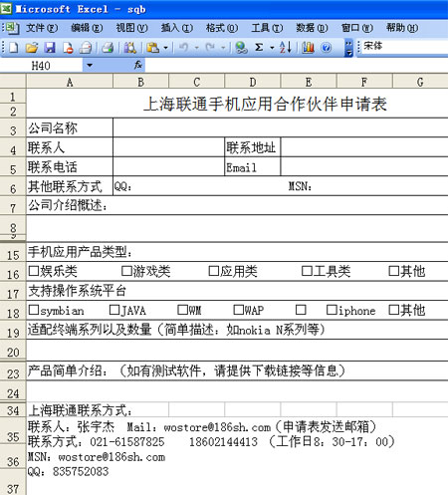Open the 文件 (File) menu
448x495 pixels.
42,28
